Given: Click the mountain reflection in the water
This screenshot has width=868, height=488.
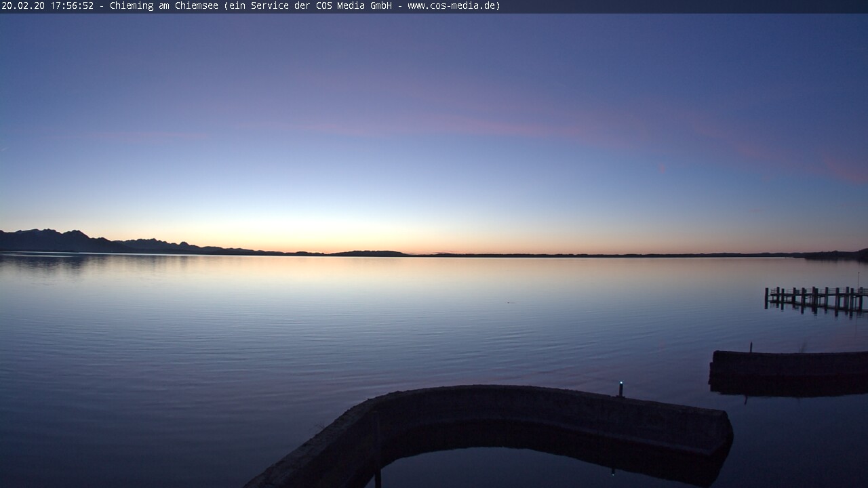Looking at the screenshot, I should point(54,261).
